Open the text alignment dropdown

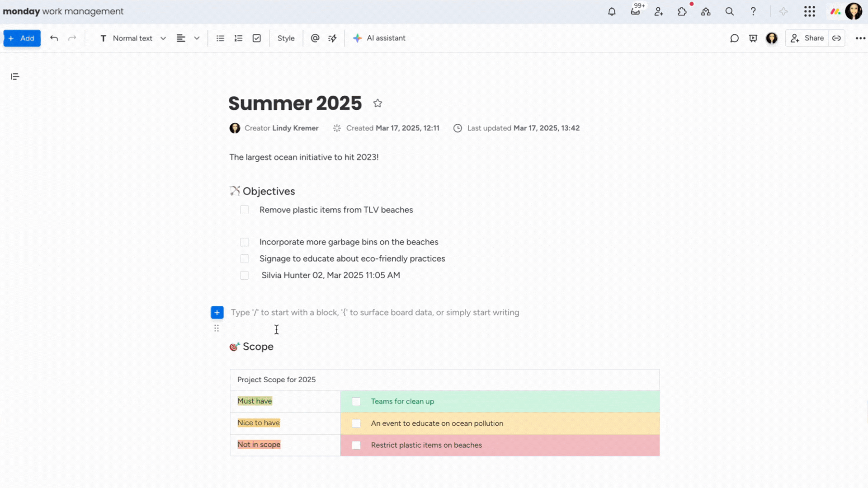pyautogui.click(x=197, y=38)
